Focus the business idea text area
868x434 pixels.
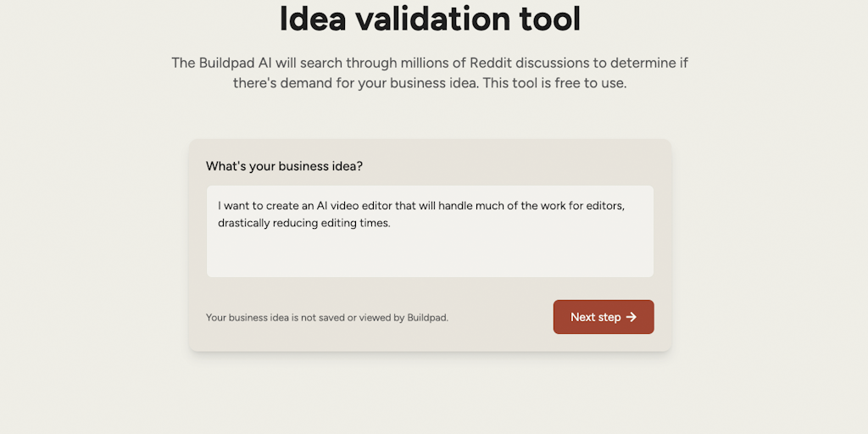coord(430,231)
